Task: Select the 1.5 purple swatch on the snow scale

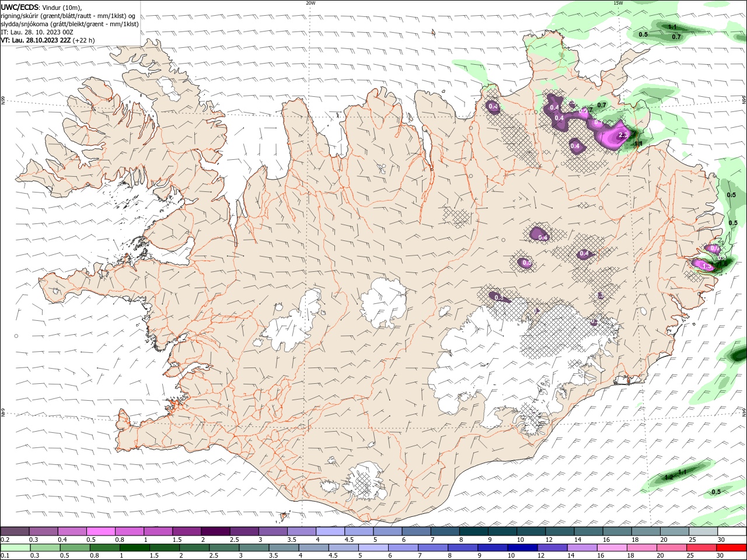Action: (x=186, y=531)
